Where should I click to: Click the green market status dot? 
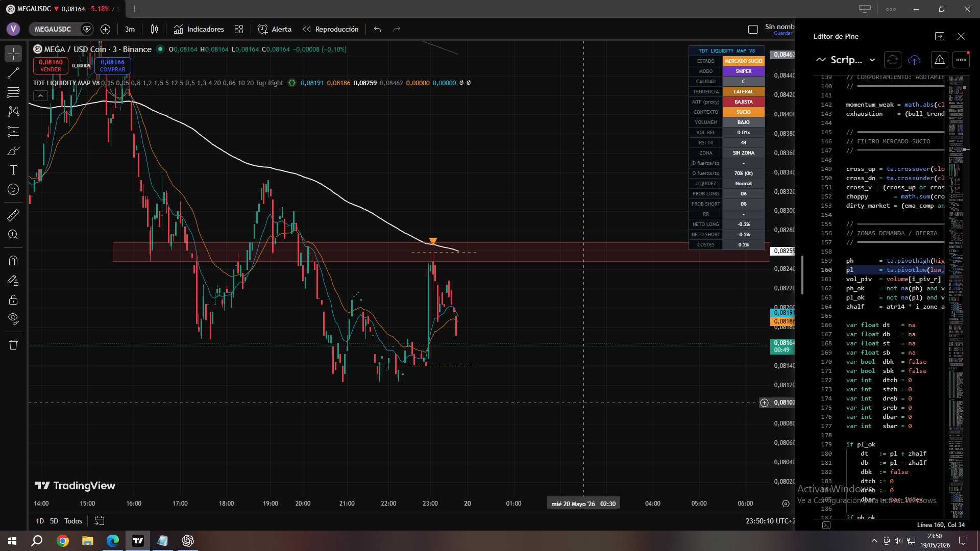click(160, 49)
